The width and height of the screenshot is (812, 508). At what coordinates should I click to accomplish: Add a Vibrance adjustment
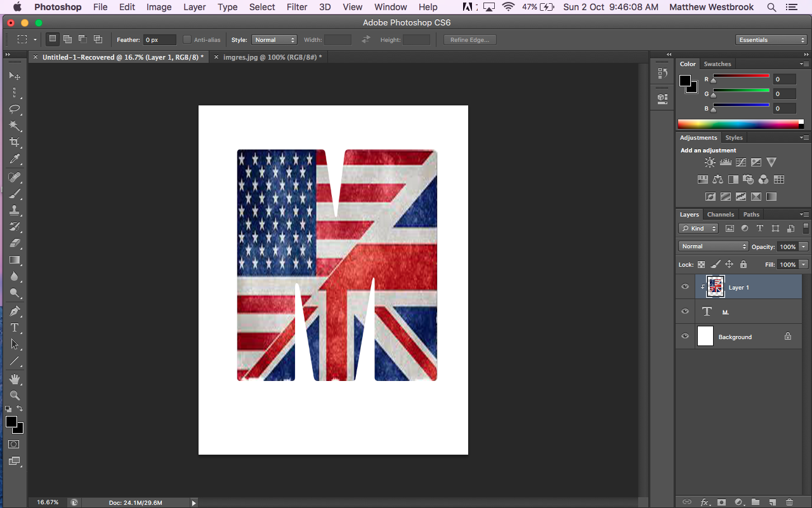pos(771,163)
